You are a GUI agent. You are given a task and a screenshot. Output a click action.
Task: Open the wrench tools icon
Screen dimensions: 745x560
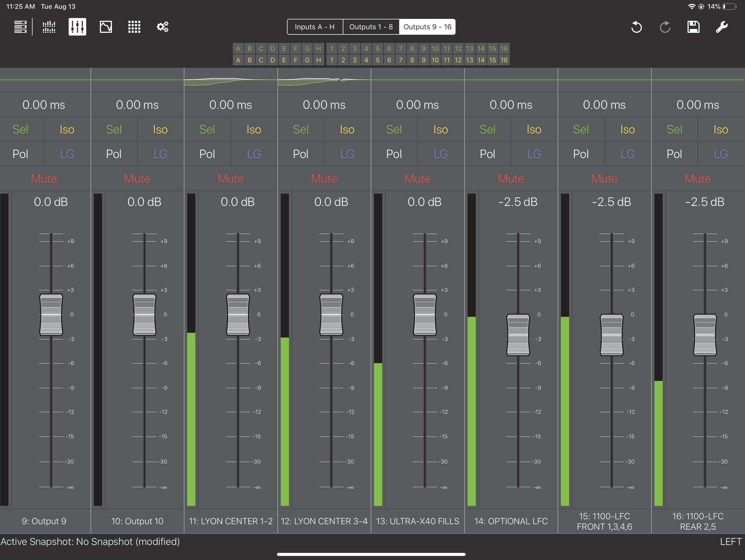[722, 27]
